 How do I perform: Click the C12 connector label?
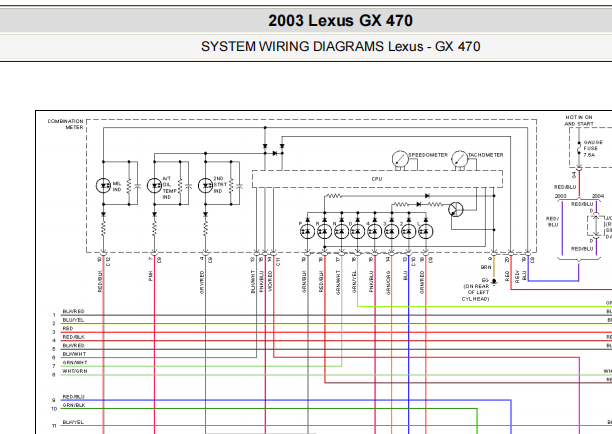click(x=108, y=261)
